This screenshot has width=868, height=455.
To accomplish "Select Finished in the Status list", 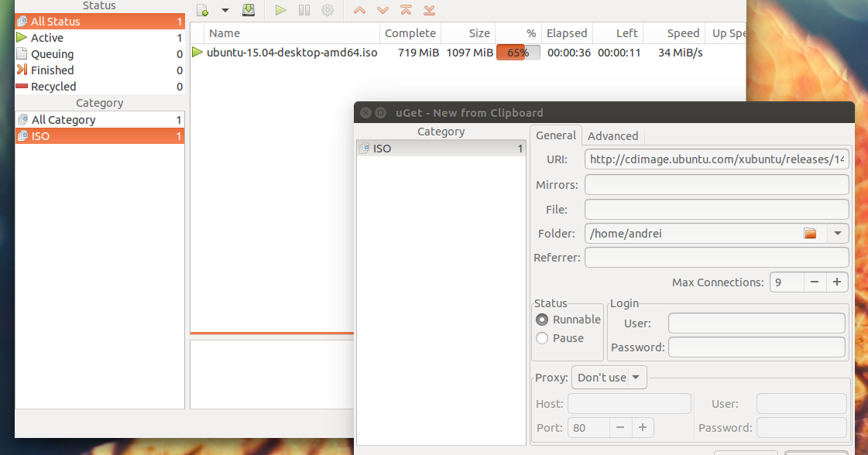I will (49, 70).
